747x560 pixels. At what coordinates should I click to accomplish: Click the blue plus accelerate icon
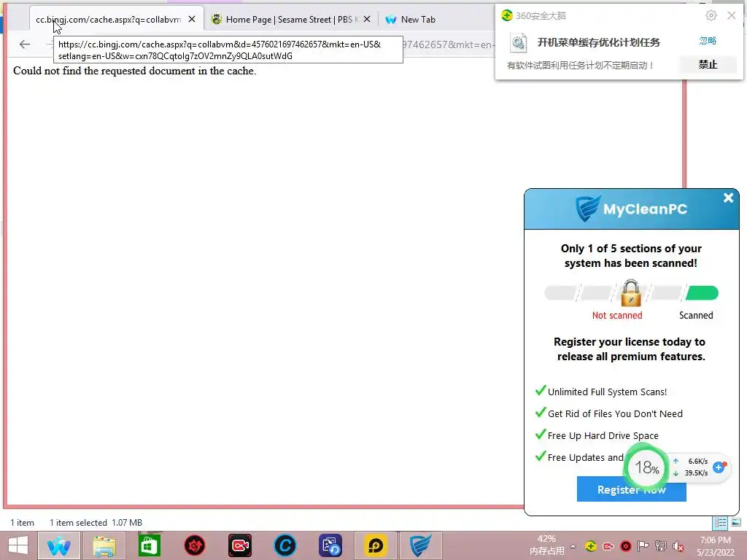click(719, 467)
